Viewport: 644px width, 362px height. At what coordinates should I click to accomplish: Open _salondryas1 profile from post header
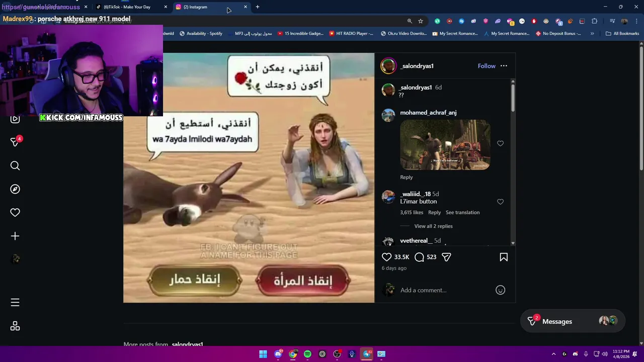point(417,66)
